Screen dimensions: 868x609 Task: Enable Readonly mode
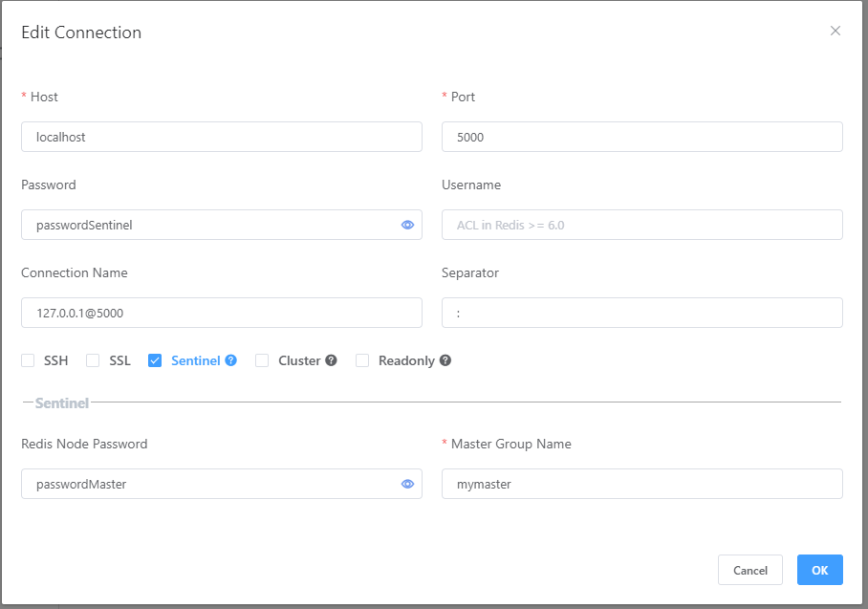[x=362, y=360]
